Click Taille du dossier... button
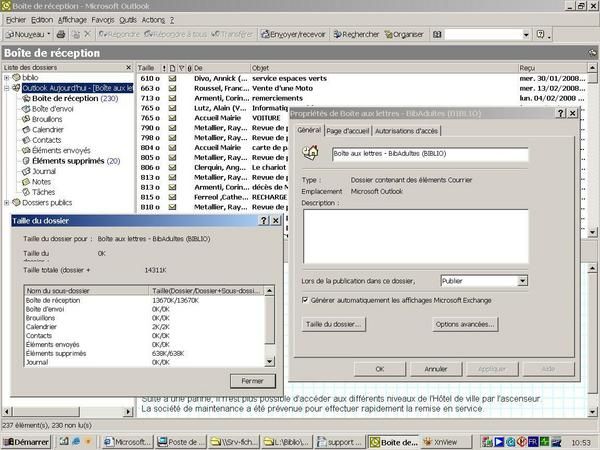 333,324
